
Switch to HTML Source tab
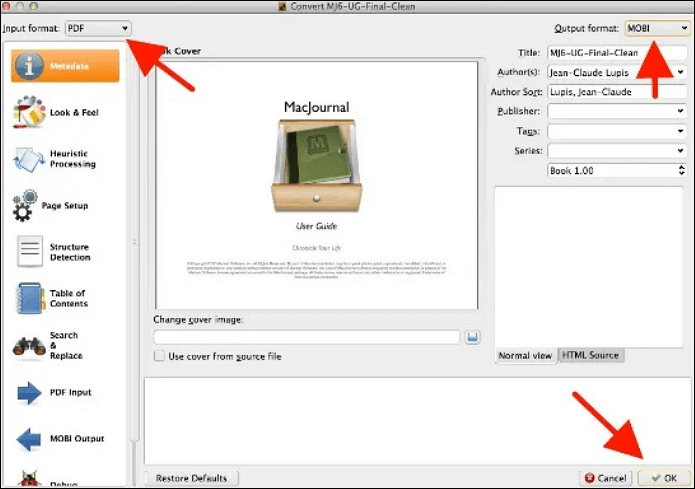[x=590, y=355]
